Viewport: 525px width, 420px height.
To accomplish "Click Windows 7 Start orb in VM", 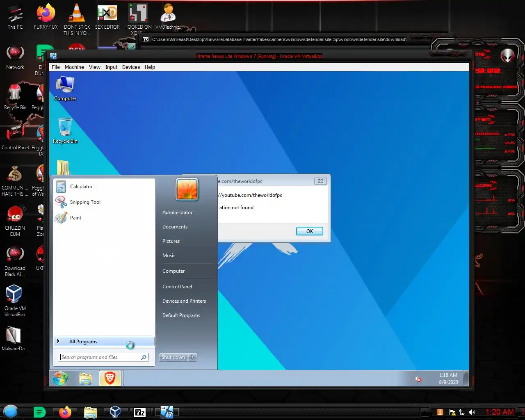I will coord(60,378).
